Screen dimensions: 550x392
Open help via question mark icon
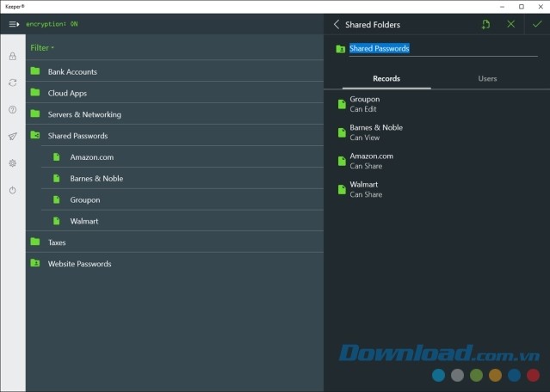coord(12,109)
